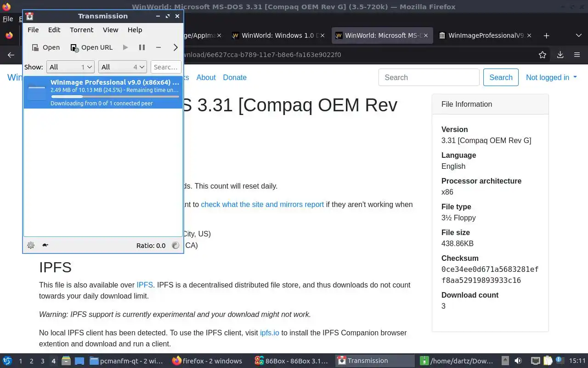Image resolution: width=588 pixels, height=368 pixels.
Task: Open Firefox hamburger application menu
Action: 577,55
